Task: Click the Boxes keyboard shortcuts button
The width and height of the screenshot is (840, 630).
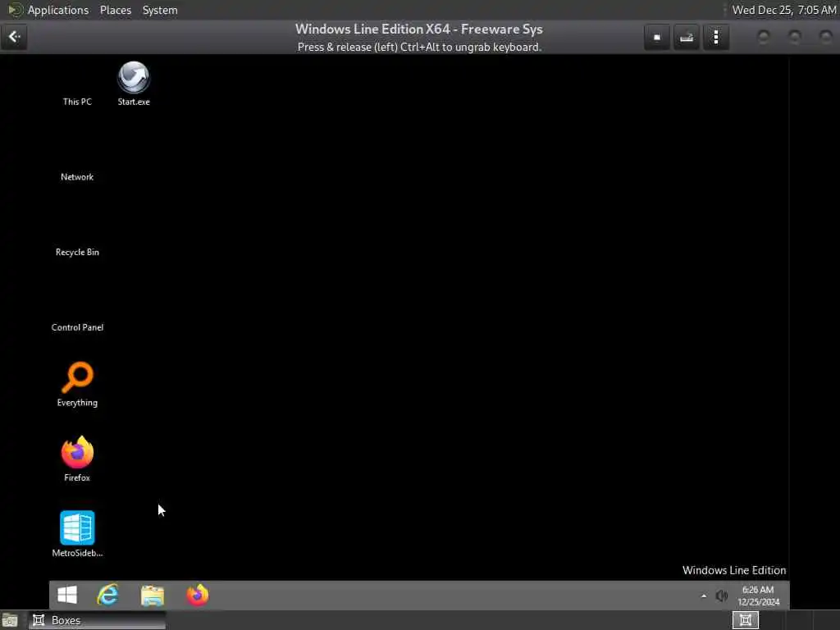Action: [x=687, y=37]
